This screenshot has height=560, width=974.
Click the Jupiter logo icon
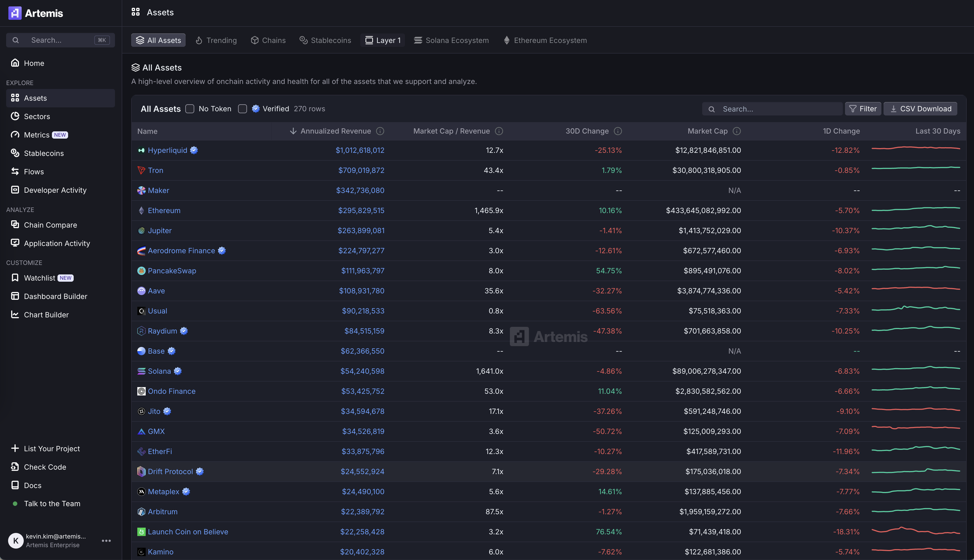(141, 231)
